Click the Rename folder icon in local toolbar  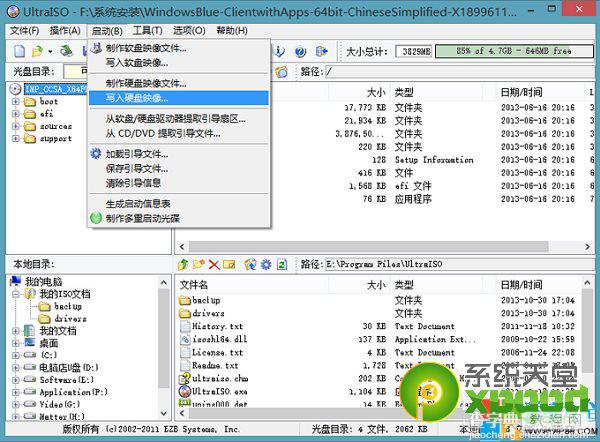coord(229,264)
